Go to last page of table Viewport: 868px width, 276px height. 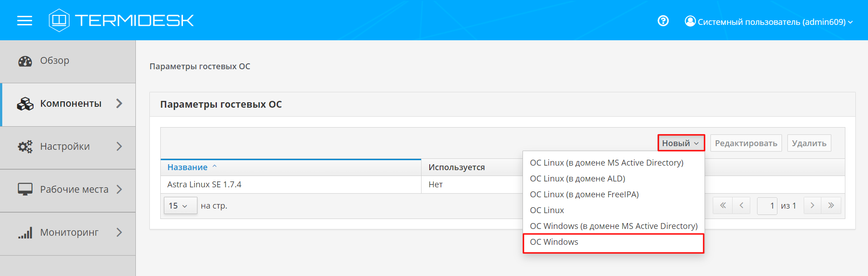[831, 205]
